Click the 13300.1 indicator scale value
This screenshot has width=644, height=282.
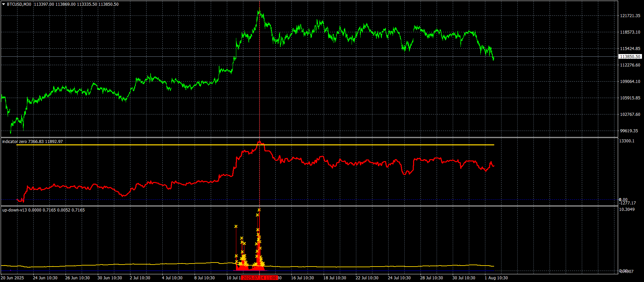pyautogui.click(x=627, y=141)
